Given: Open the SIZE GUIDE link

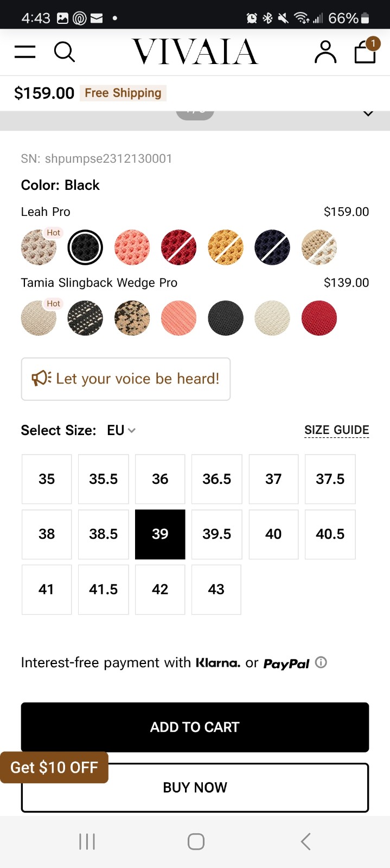Looking at the screenshot, I should coord(337,430).
